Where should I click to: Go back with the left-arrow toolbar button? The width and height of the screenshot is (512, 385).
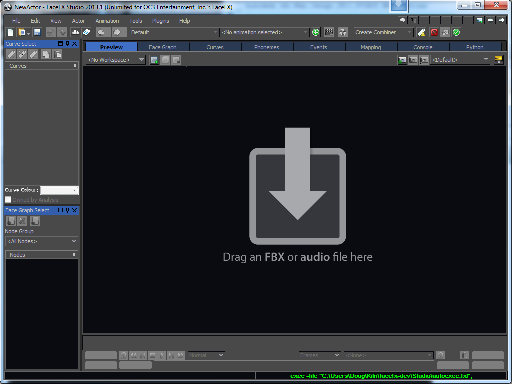pos(103,32)
